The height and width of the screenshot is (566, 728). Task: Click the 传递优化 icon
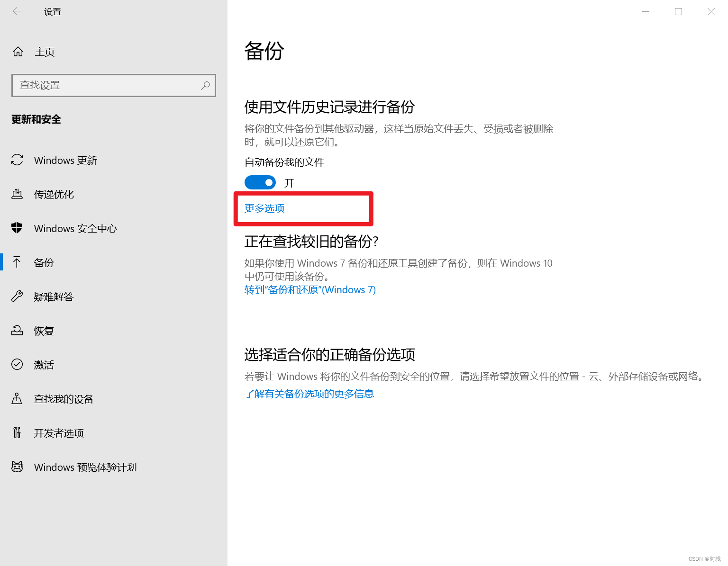pyautogui.click(x=17, y=194)
